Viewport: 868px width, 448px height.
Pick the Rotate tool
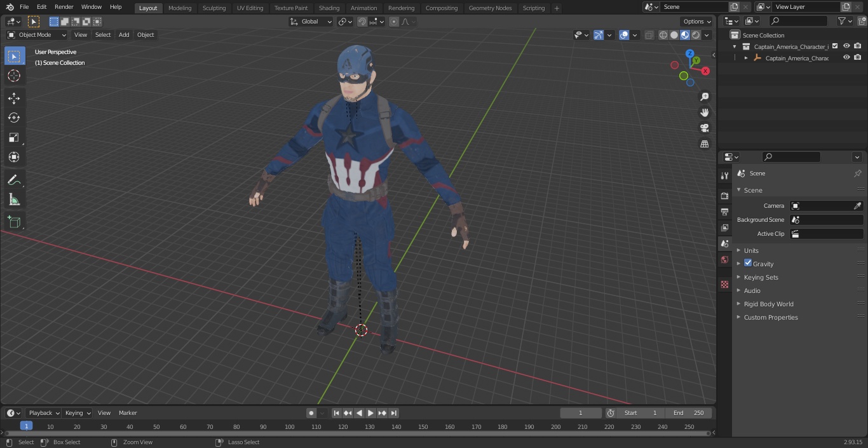tap(14, 118)
